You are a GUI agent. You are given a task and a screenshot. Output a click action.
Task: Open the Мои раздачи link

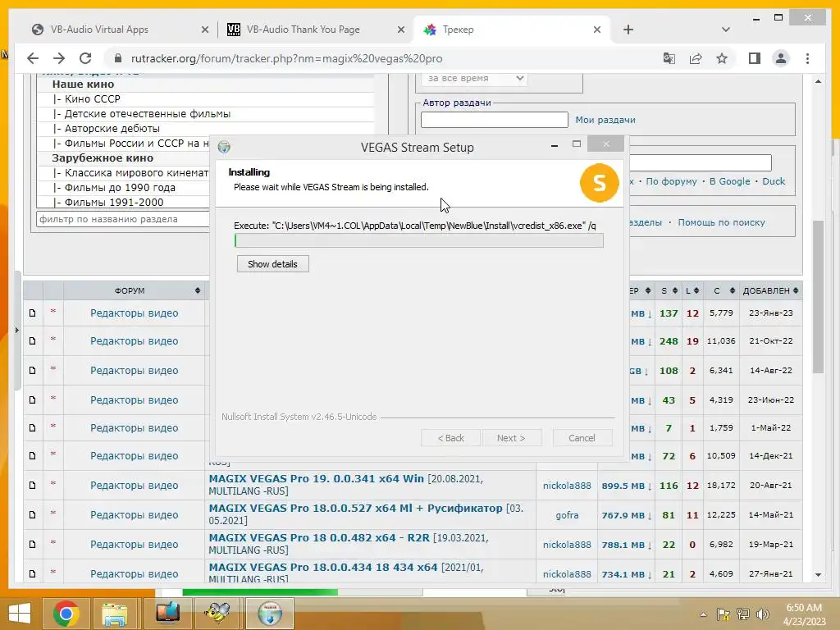click(605, 120)
